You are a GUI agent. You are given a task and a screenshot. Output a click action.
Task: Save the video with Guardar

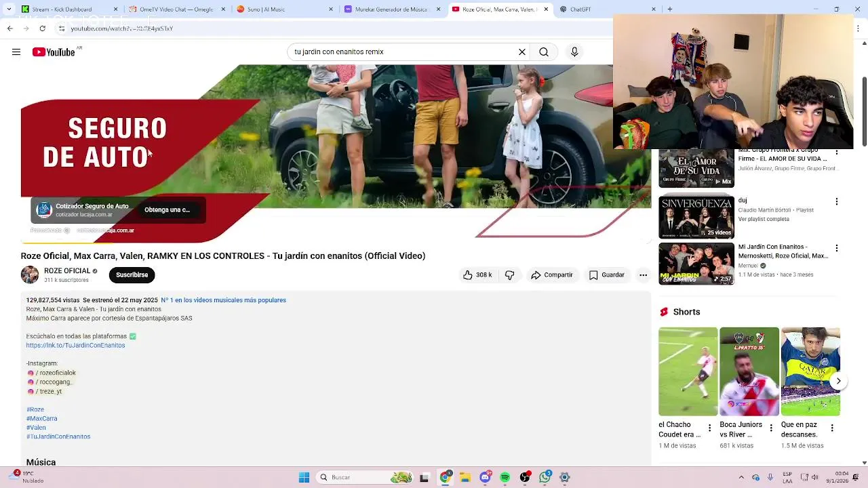(x=606, y=275)
